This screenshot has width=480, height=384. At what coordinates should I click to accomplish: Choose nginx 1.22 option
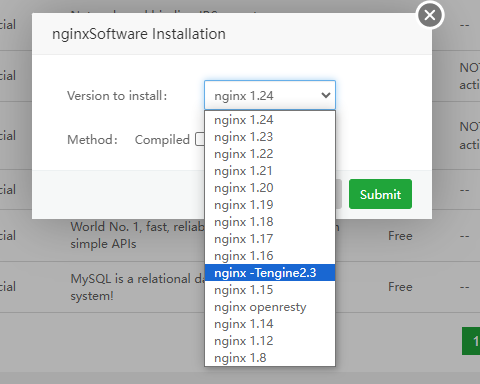click(270, 154)
